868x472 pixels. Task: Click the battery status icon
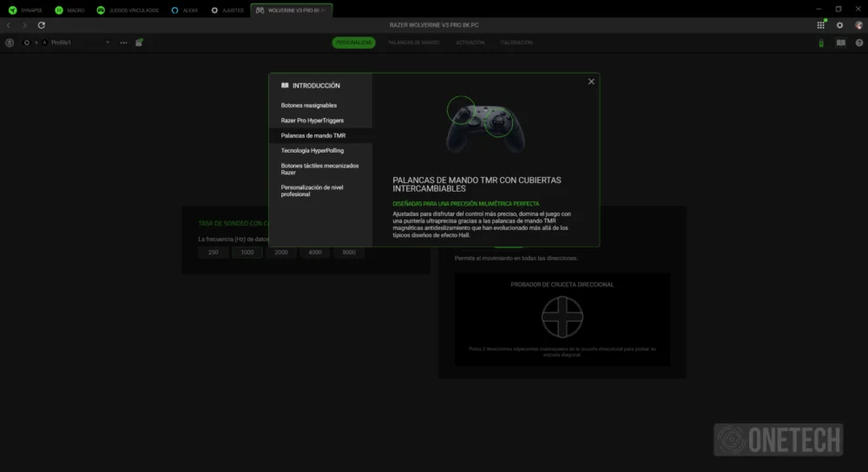pos(821,43)
